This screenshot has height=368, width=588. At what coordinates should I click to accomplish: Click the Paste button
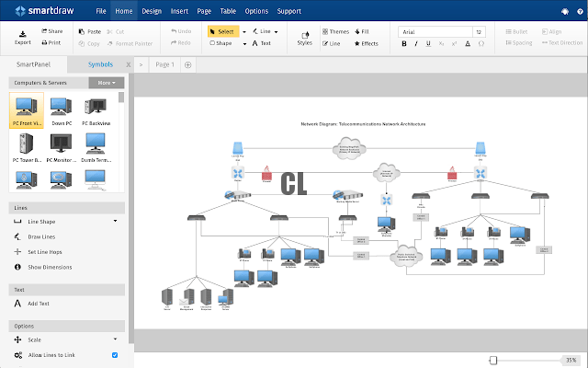coord(90,31)
